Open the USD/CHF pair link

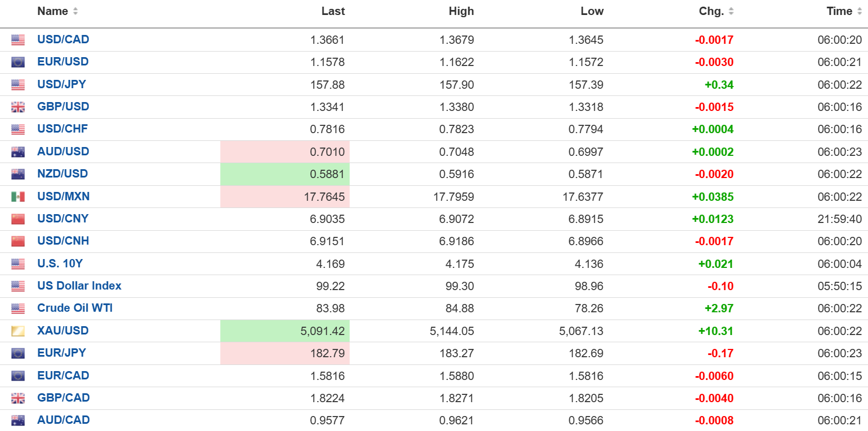click(62, 129)
